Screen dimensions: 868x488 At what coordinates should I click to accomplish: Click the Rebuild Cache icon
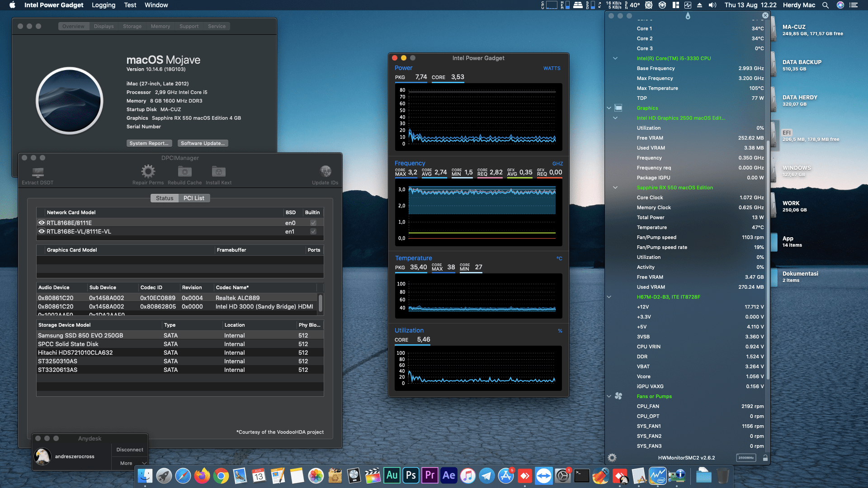[184, 172]
